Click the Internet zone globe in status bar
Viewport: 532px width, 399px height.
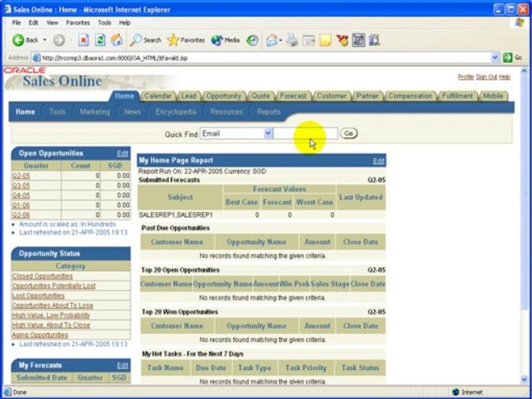pos(456,392)
